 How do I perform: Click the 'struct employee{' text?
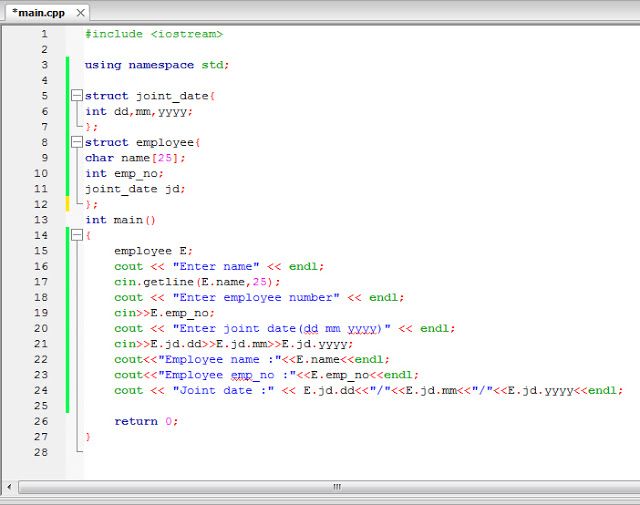(x=142, y=142)
